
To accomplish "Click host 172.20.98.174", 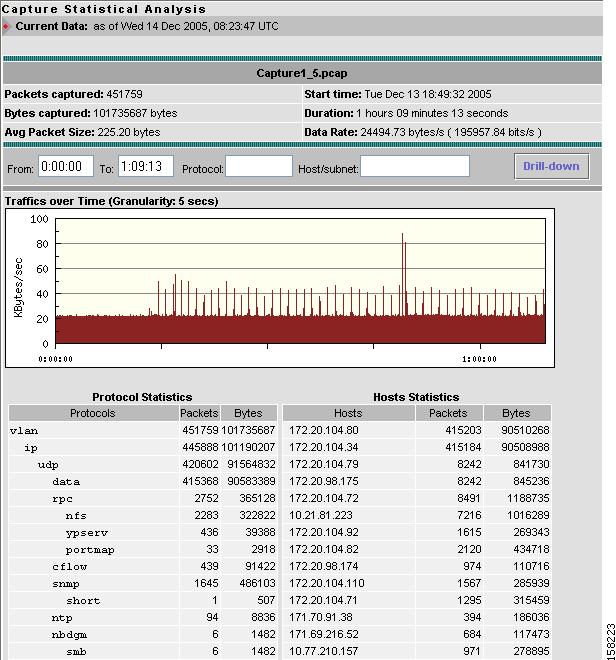I will 324,566.
